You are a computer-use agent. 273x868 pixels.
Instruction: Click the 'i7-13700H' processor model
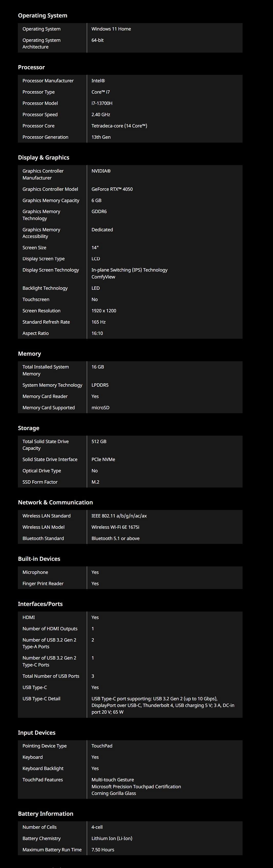click(102, 103)
